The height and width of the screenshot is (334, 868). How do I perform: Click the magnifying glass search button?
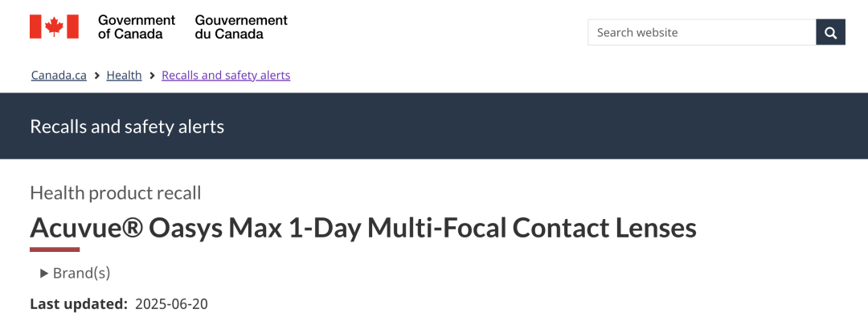[830, 32]
